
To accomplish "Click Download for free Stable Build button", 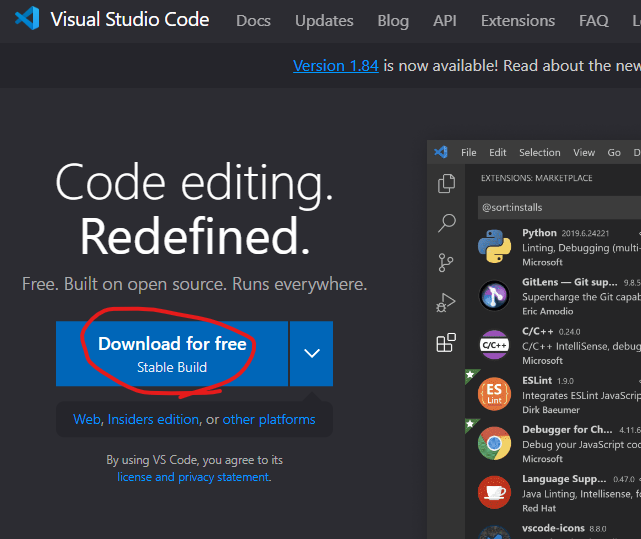I will [172, 354].
